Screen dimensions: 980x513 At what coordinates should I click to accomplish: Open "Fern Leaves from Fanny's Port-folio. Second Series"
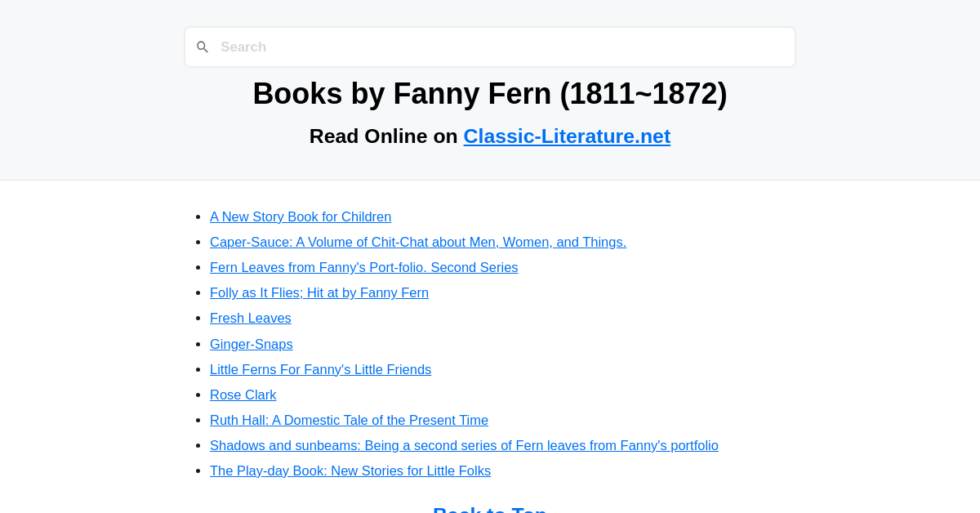(x=363, y=267)
